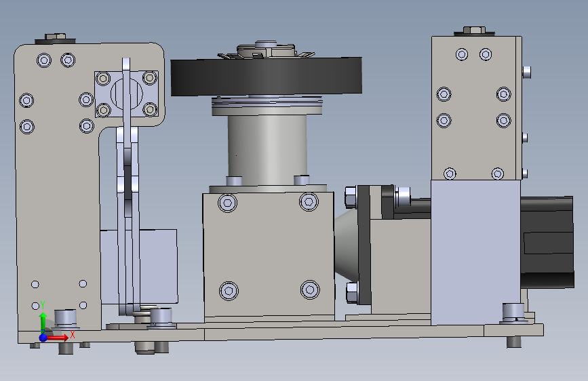Image resolution: width=588 pixels, height=381 pixels.
Task: Select the central gearbox block face
Action: point(269,255)
